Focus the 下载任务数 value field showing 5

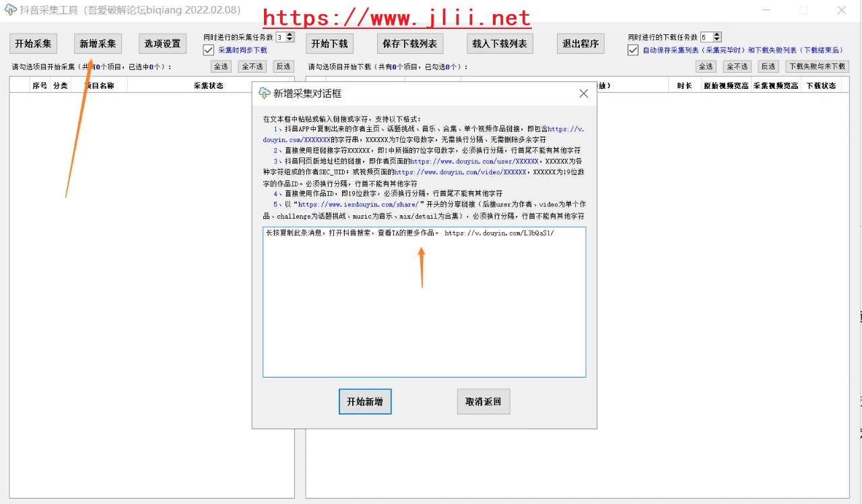coord(706,37)
